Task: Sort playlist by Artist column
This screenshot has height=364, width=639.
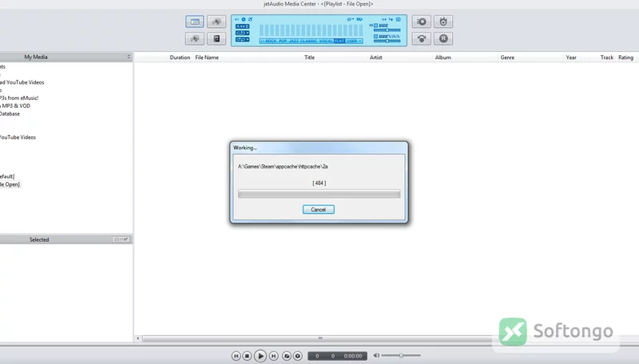Action: coord(375,57)
